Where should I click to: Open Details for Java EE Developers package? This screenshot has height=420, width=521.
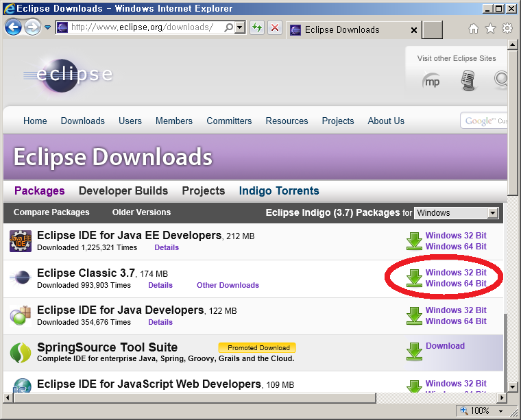[x=167, y=247]
